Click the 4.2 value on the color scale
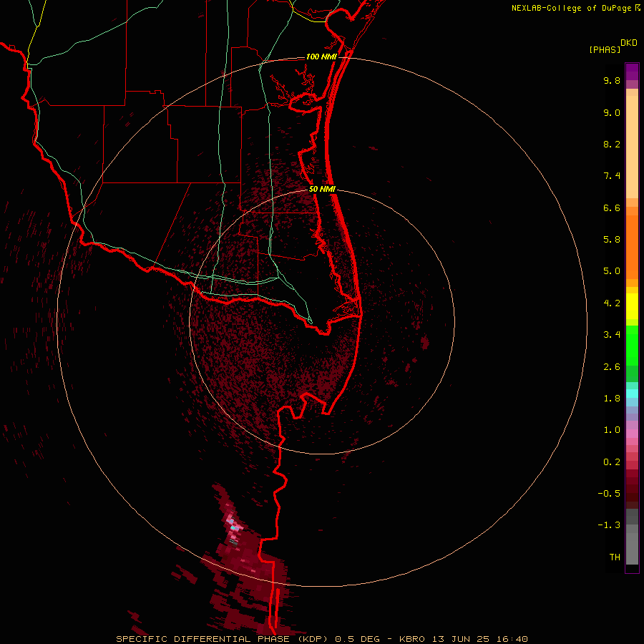Screen dimensions: 644x644 tap(612, 303)
